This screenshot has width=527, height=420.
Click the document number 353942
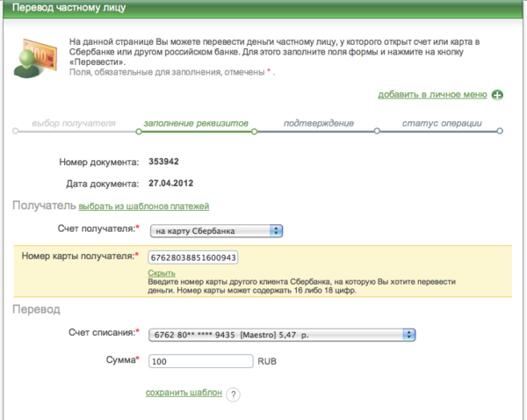tap(164, 162)
